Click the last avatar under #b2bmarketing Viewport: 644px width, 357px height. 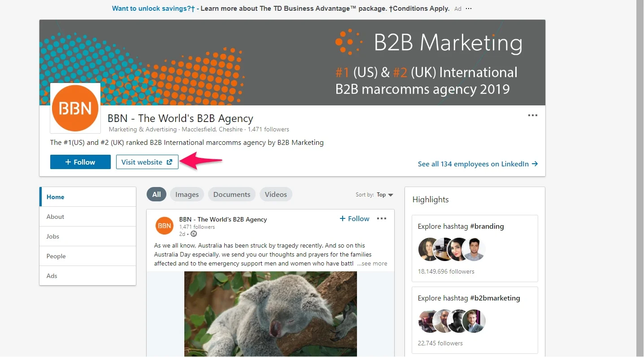474,321
